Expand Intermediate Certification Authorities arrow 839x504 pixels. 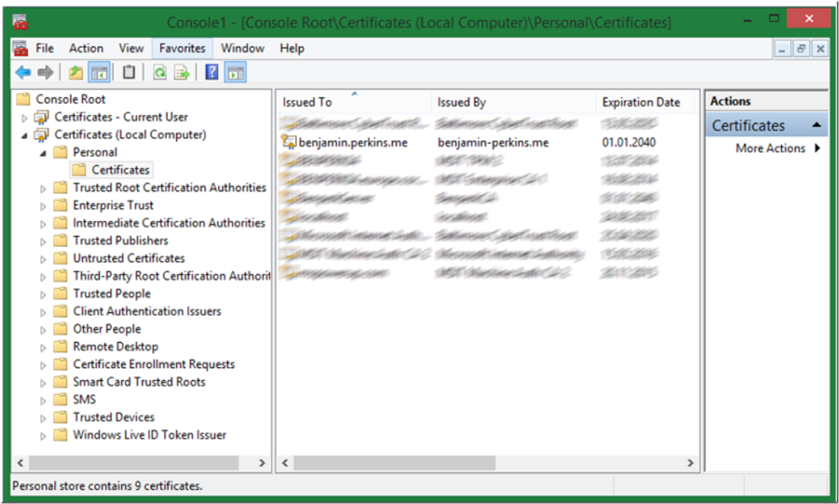coord(43,224)
